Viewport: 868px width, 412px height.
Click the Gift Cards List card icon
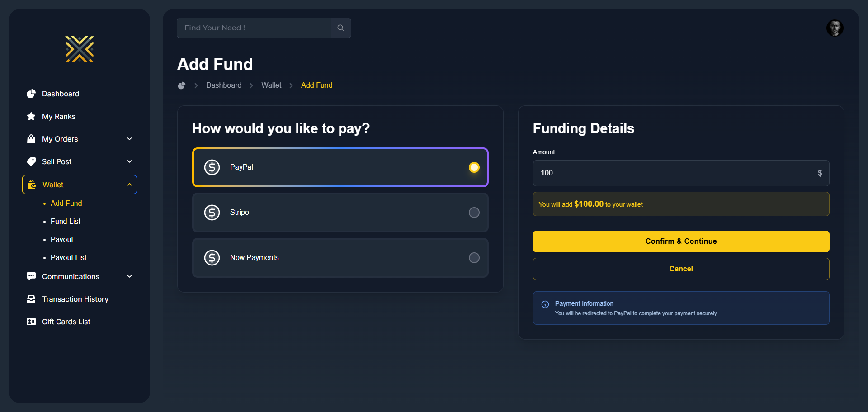31,322
